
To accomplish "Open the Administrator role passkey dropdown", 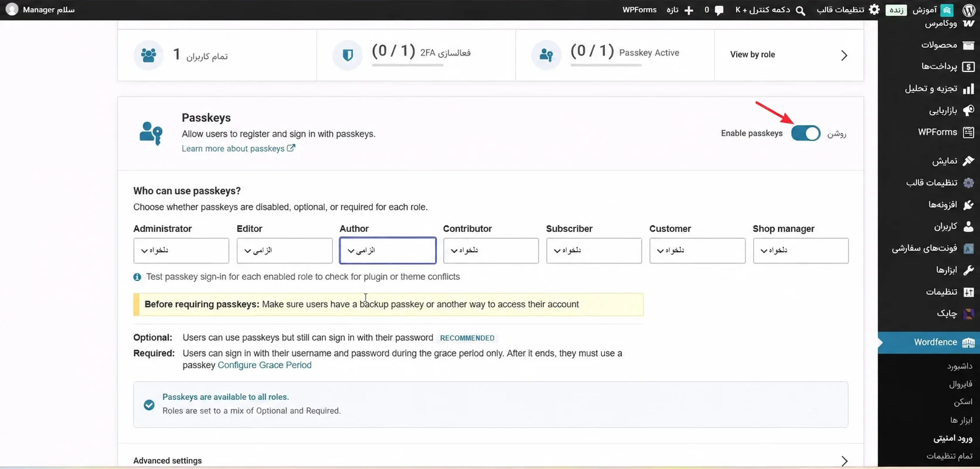I will (181, 251).
